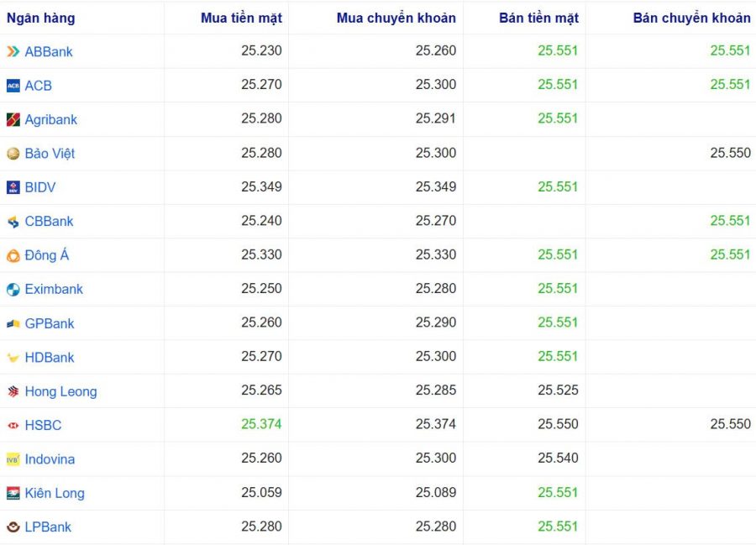
Task: Open the HDBank link
Action: click(x=50, y=358)
